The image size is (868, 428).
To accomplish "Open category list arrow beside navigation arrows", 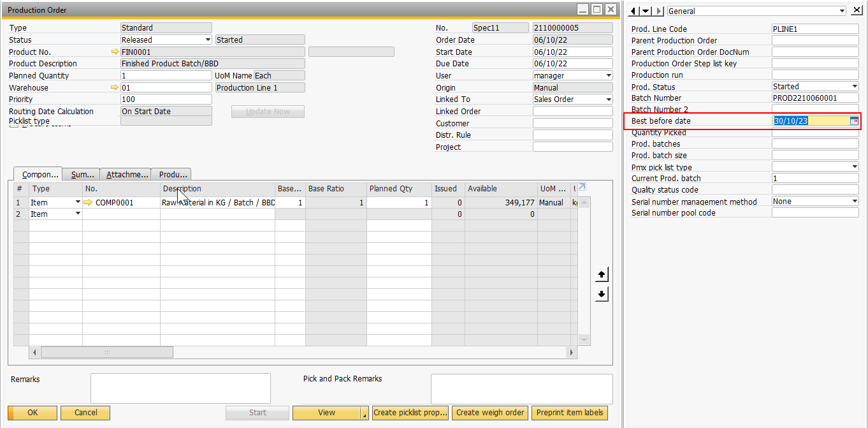I will (x=646, y=11).
